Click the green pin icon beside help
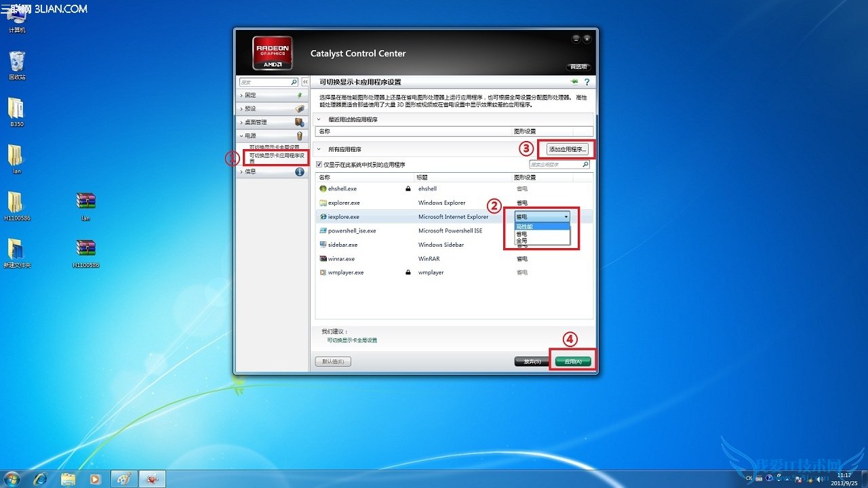Image resolution: width=868 pixels, height=488 pixels. [574, 81]
